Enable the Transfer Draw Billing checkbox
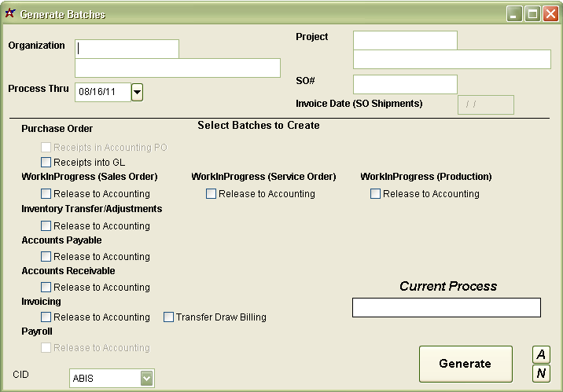563x392 pixels. [x=168, y=317]
